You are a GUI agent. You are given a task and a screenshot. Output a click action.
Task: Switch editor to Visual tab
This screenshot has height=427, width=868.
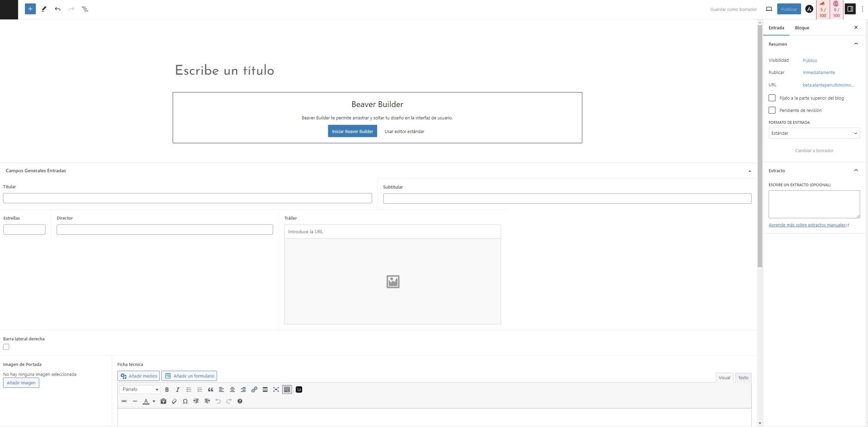(724, 378)
